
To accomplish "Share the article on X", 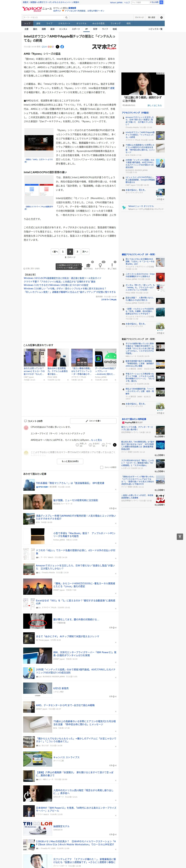I will 57,47.
